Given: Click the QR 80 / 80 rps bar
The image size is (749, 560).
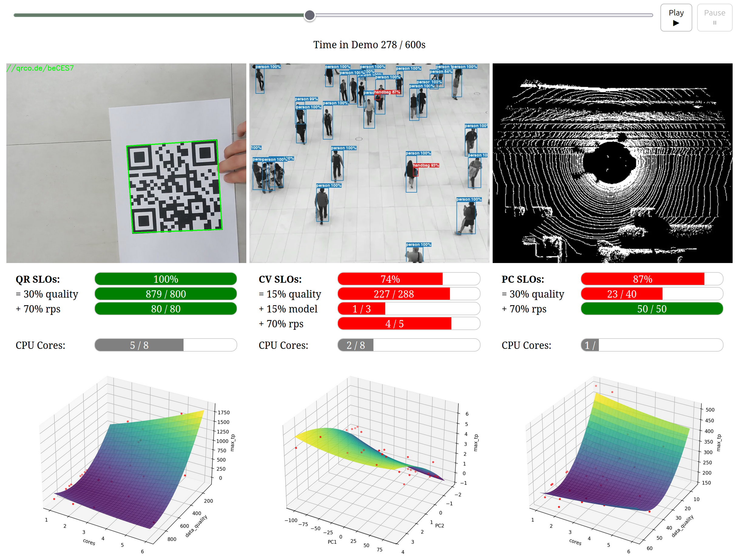Looking at the screenshot, I should coord(166,309).
